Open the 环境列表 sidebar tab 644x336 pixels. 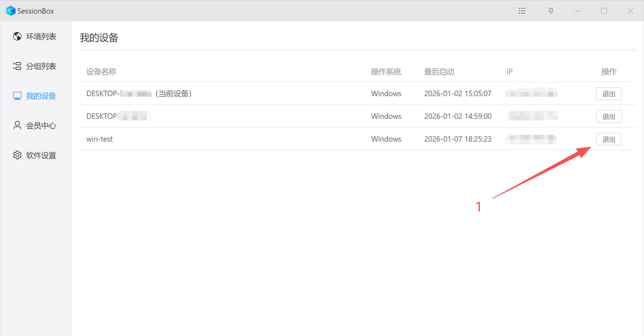[41, 36]
